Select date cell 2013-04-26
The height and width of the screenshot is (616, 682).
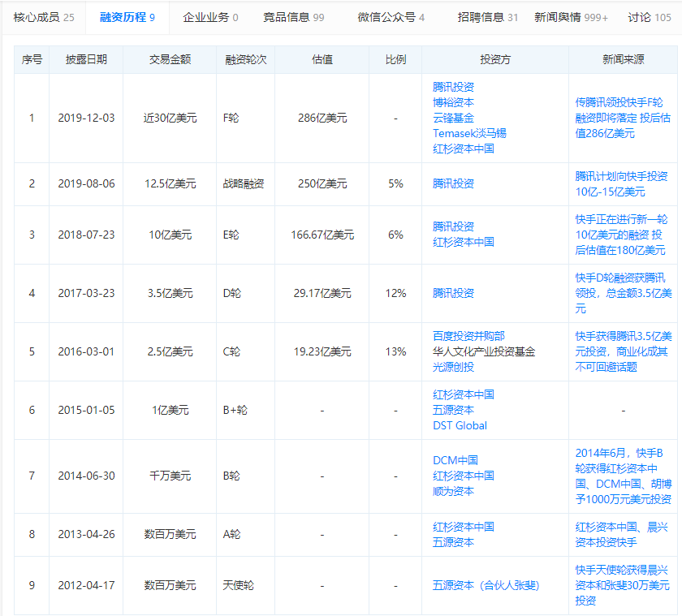(86, 534)
